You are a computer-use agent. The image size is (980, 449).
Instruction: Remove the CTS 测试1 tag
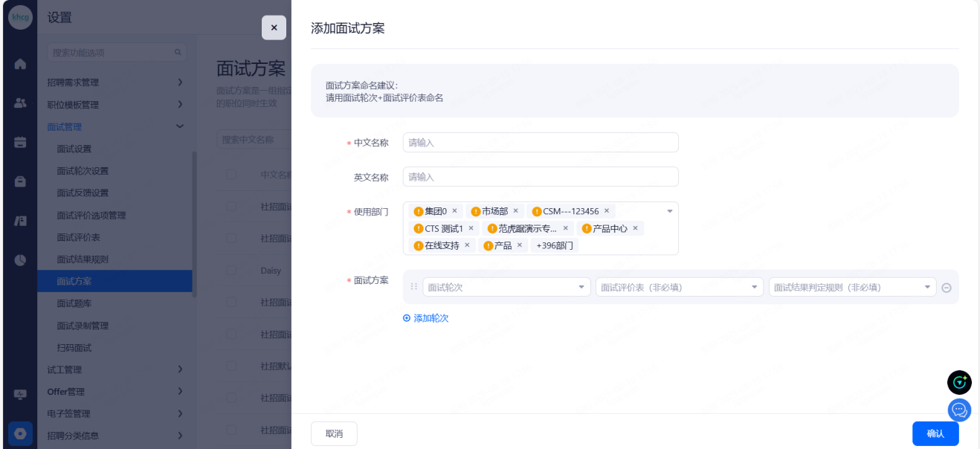(x=471, y=228)
